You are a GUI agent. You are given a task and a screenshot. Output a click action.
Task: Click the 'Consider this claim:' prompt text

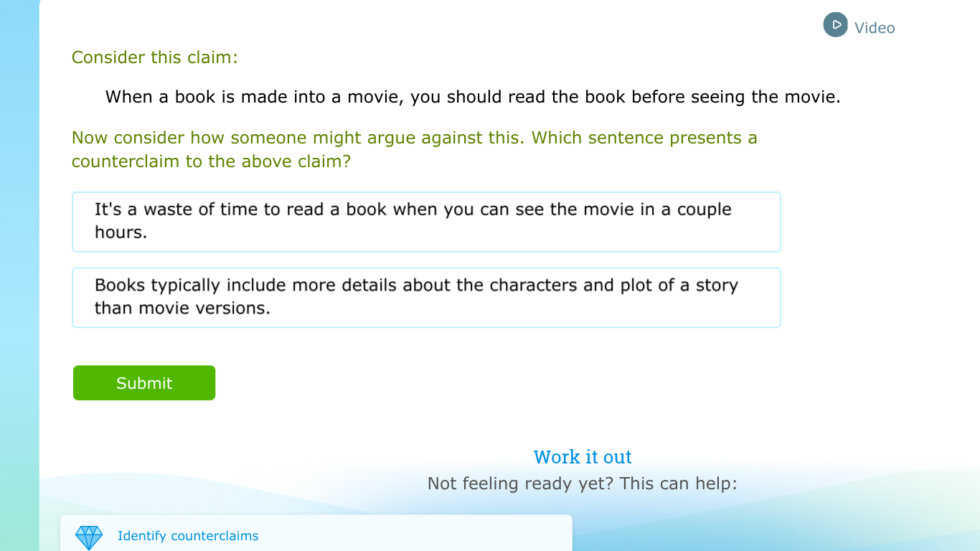(x=154, y=57)
